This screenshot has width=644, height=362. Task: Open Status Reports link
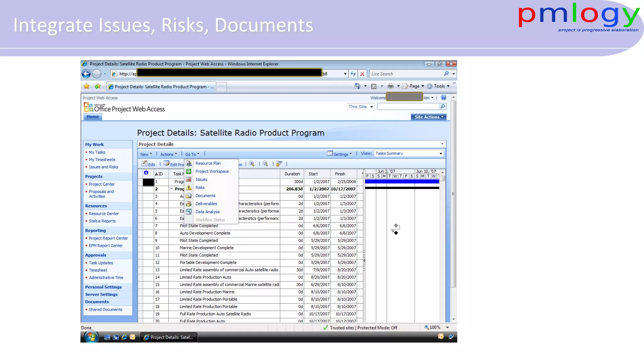102,221
